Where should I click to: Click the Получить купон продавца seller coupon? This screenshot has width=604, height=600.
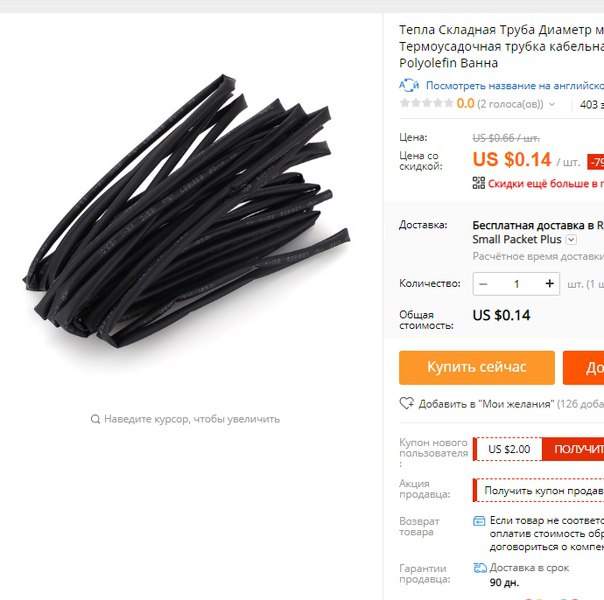pyautogui.click(x=539, y=490)
